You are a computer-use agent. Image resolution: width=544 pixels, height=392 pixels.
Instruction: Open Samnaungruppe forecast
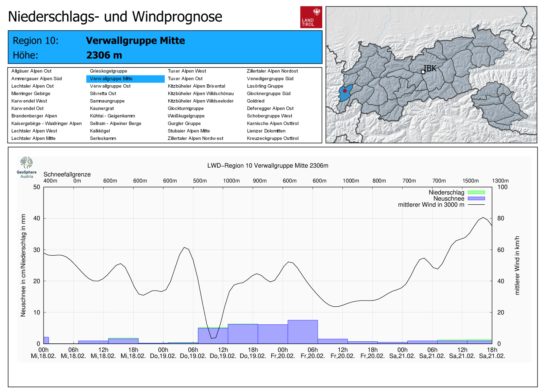(107, 101)
